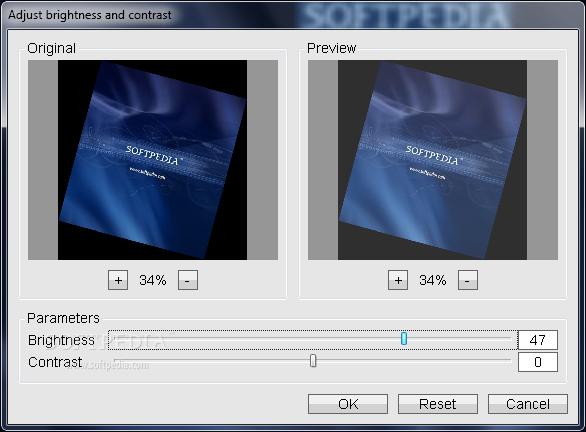Confirm changes with the OK button
Image resolution: width=586 pixels, height=432 pixels.
[348, 404]
